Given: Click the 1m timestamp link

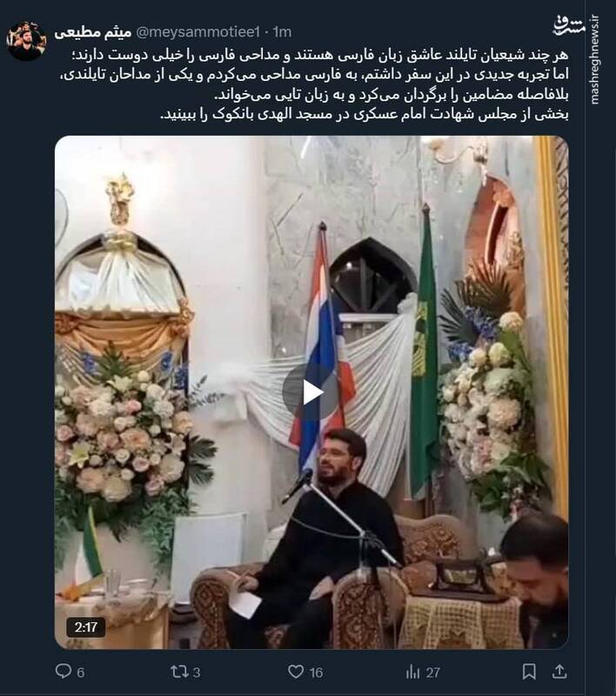Looking at the screenshot, I should [282, 32].
